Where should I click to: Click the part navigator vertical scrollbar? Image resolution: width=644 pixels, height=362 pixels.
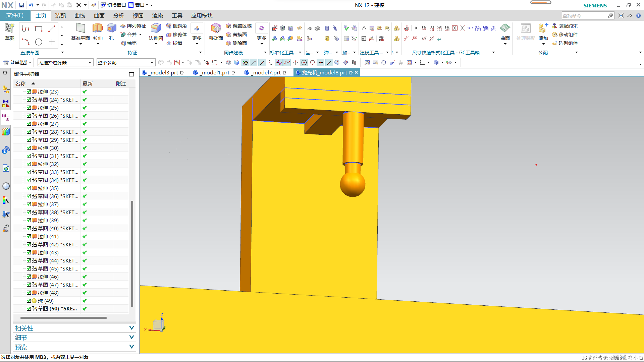[132, 254]
